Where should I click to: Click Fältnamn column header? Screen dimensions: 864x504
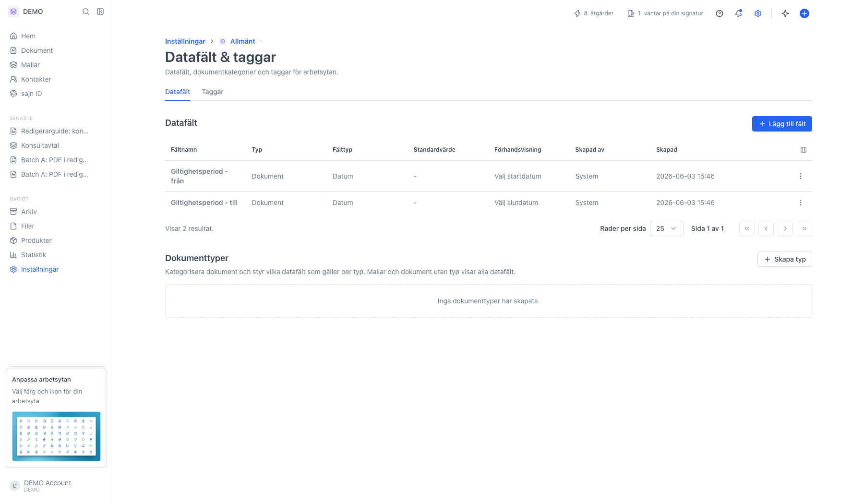[x=184, y=150]
